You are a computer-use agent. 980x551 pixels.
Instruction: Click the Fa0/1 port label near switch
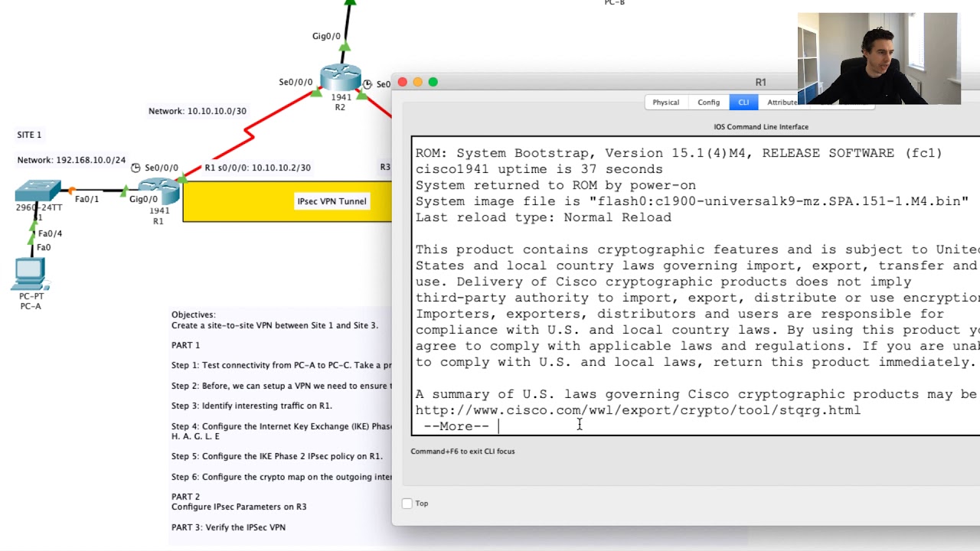87,199
